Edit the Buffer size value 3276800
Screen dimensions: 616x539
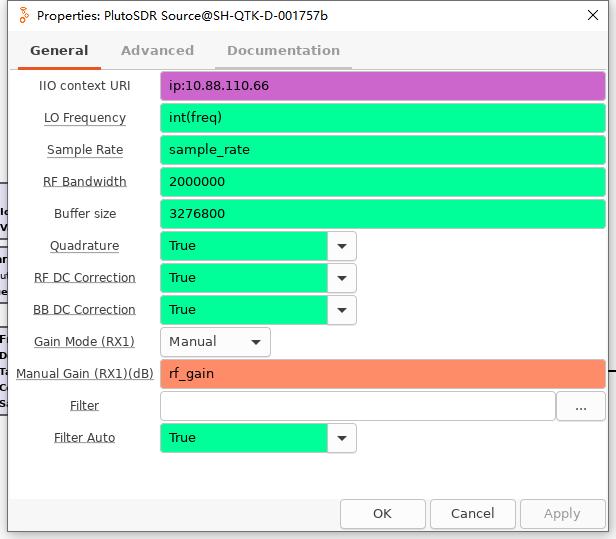pyautogui.click(x=383, y=214)
